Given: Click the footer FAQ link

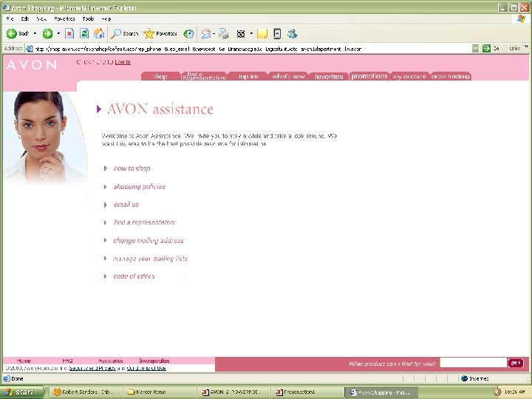Looking at the screenshot, I should click(x=67, y=361).
